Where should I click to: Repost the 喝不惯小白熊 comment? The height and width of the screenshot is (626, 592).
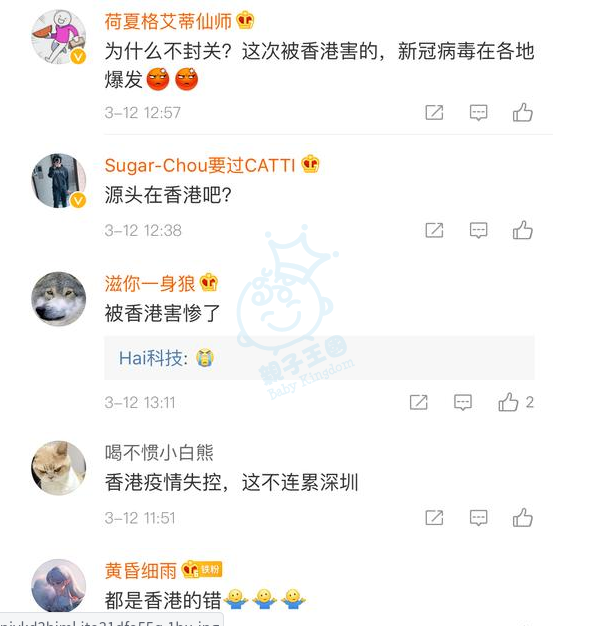point(434,518)
